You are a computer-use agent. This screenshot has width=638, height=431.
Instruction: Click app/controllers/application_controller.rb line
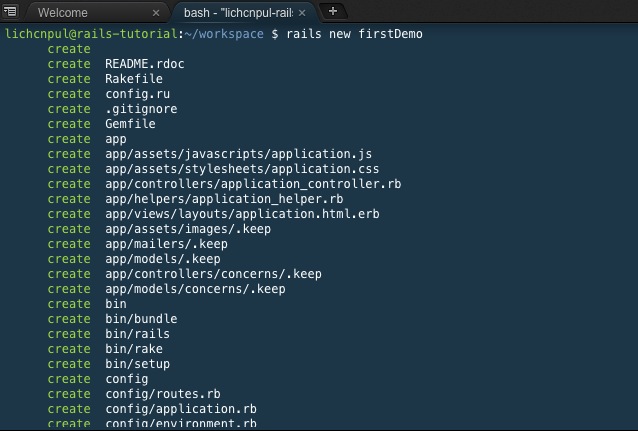[253, 184]
